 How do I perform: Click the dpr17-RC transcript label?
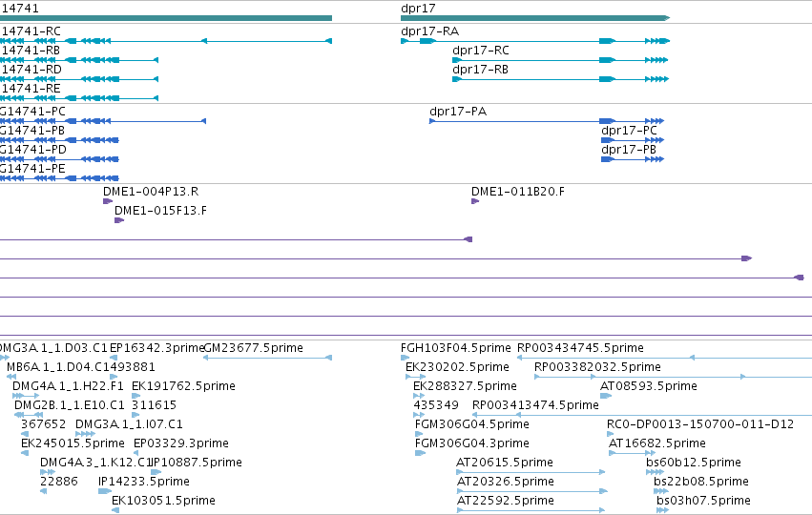coord(481,51)
